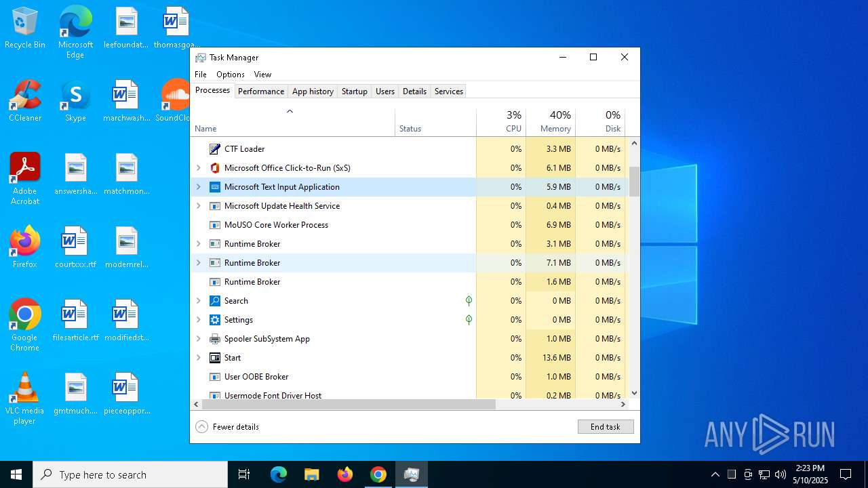Click the suspended leaf icon beside Search

(469, 300)
